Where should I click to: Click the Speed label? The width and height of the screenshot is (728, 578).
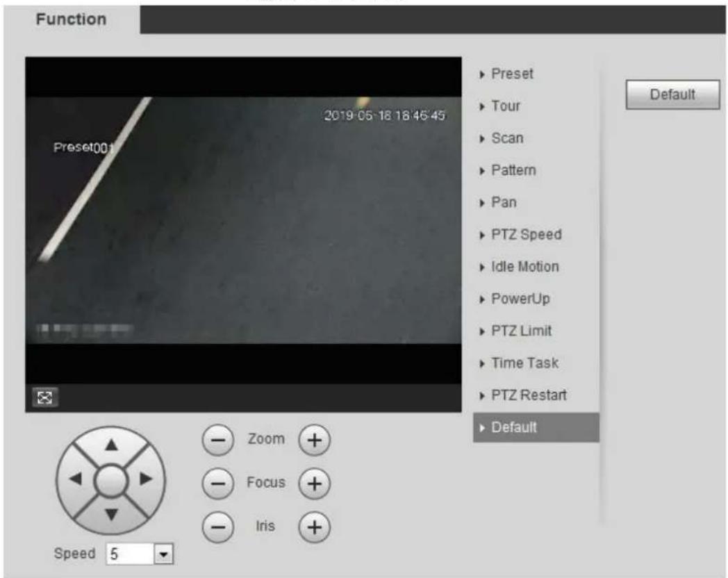[x=75, y=554]
